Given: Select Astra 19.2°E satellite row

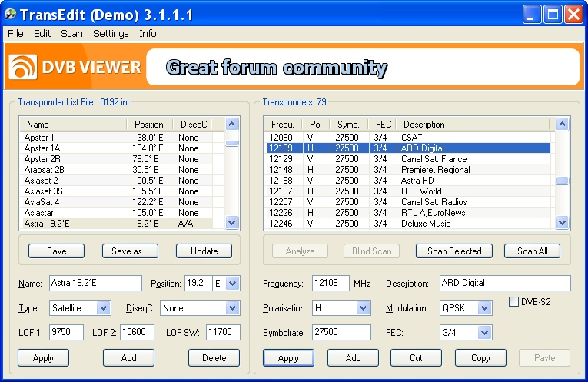Looking at the screenshot, I should tap(122, 224).
